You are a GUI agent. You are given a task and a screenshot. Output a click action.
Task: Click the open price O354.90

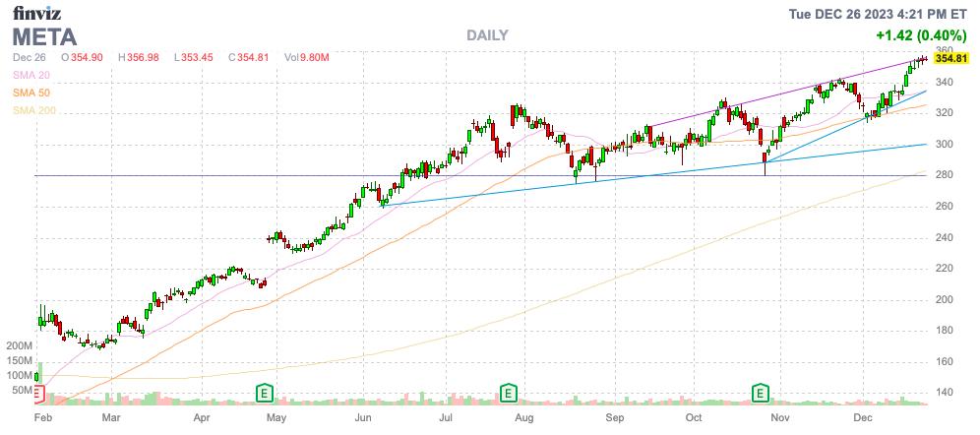tap(83, 57)
